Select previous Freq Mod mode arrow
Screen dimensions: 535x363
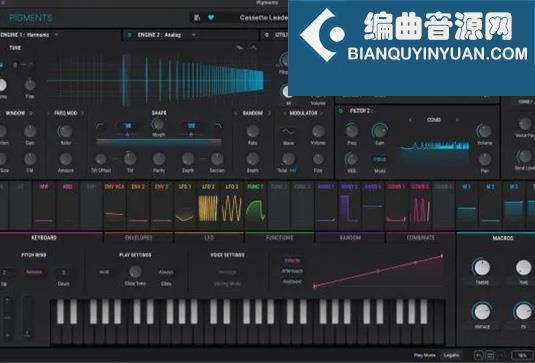pos(49,113)
